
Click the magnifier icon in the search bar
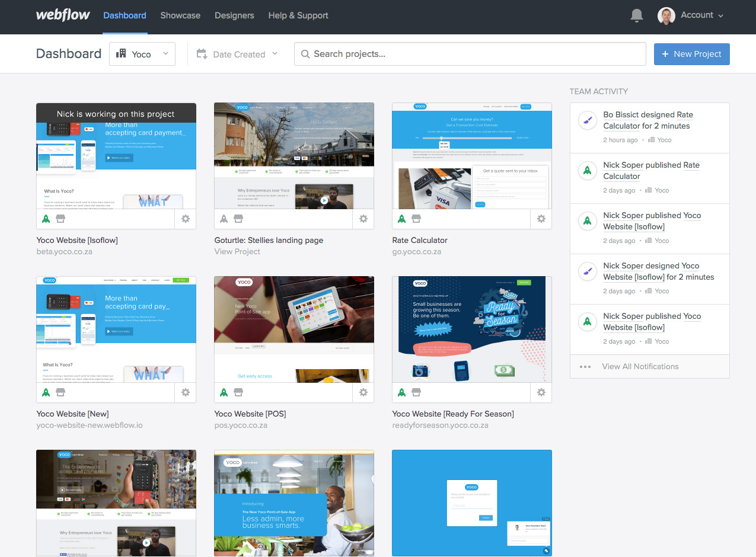point(305,54)
